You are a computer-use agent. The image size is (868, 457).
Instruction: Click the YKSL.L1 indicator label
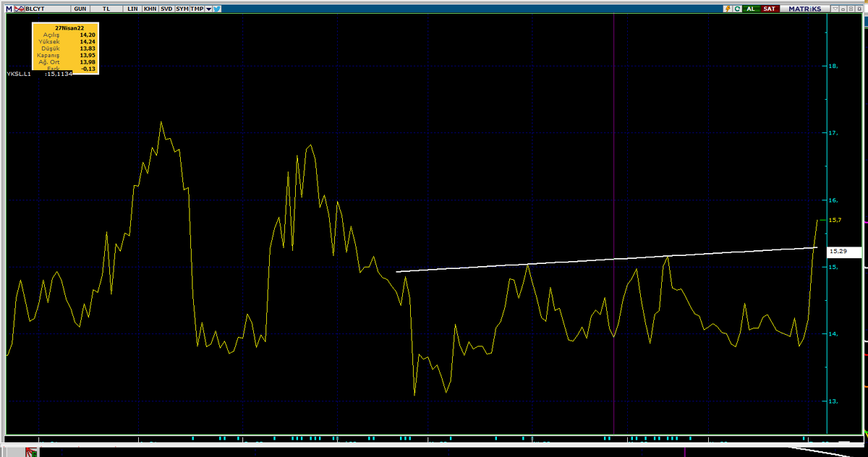pyautogui.click(x=18, y=74)
